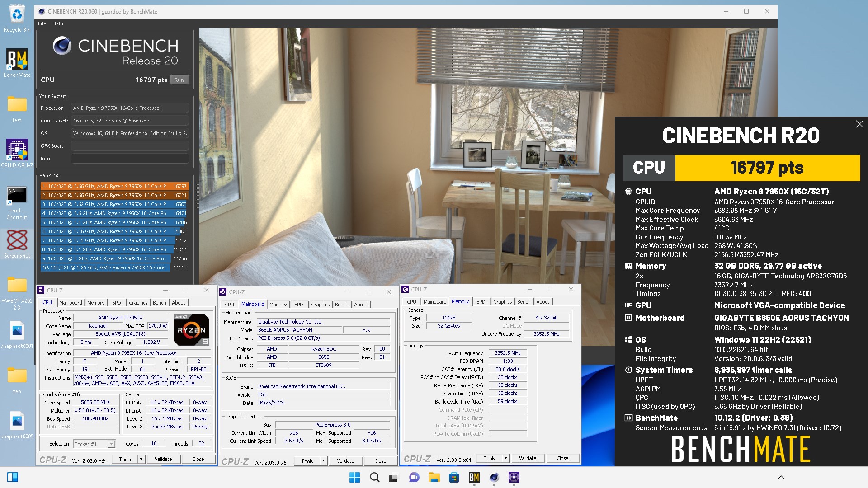Open Mainboard tab in right CPU-Z window
The image size is (868, 488).
(x=435, y=302)
